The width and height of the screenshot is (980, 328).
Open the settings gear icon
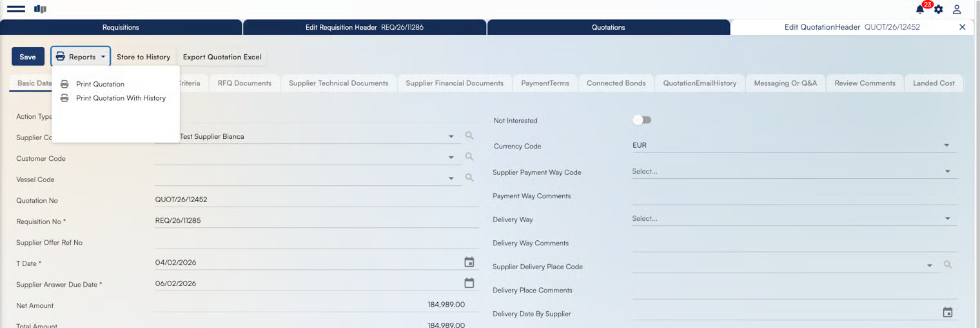[x=939, y=10]
